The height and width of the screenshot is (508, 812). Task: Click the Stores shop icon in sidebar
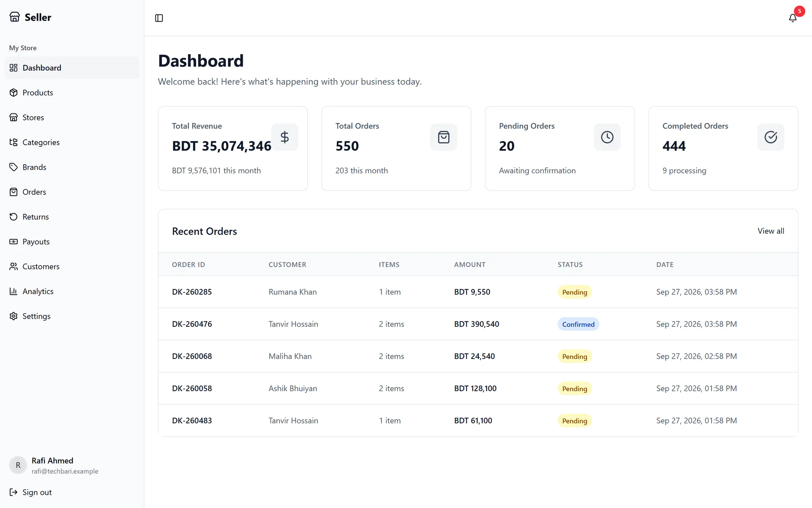coord(14,117)
